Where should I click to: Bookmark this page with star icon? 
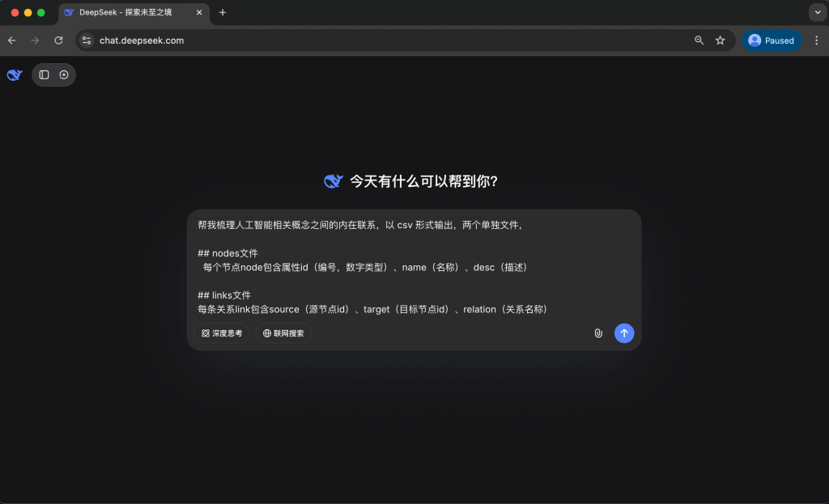coord(720,40)
